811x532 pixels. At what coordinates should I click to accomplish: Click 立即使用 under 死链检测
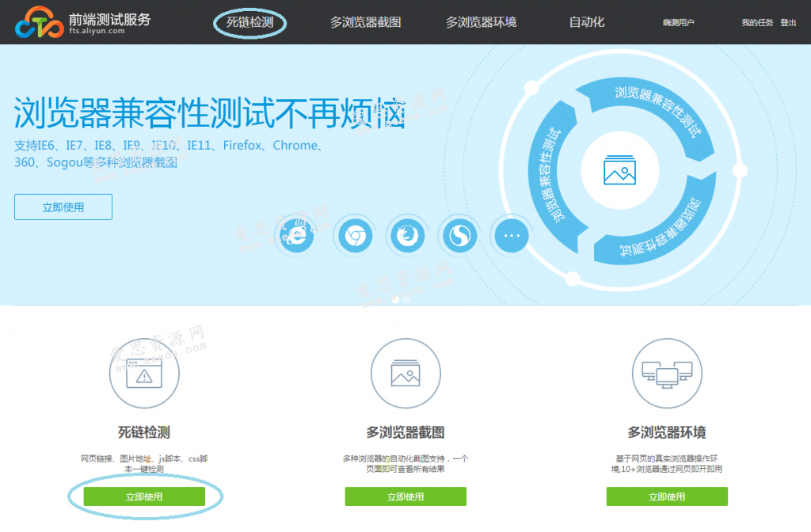[x=144, y=496]
